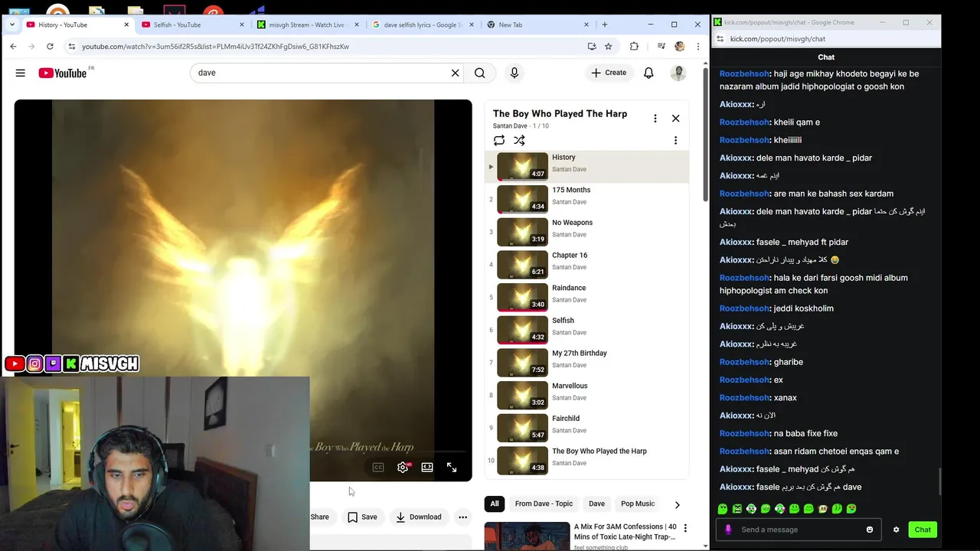Play My 27th Birthday track
Viewport: 980px width, 551px height.
(x=587, y=363)
